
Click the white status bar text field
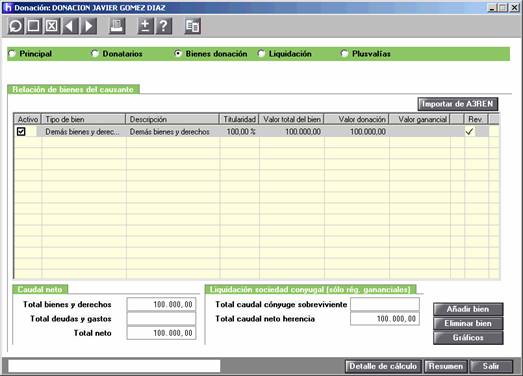click(114, 366)
